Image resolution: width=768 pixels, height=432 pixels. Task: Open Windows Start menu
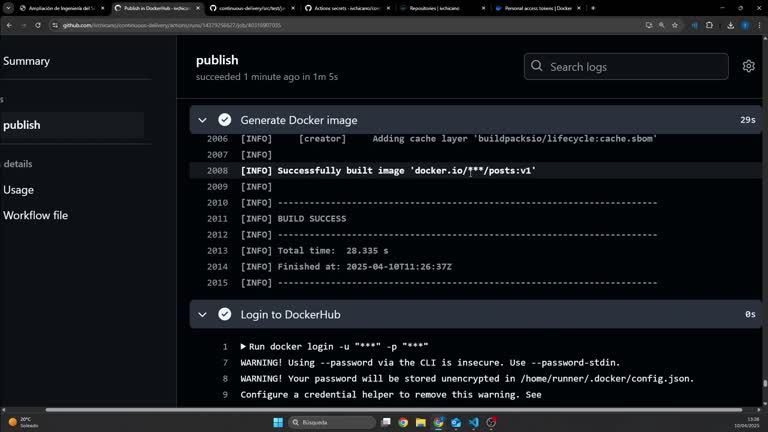tap(278, 422)
